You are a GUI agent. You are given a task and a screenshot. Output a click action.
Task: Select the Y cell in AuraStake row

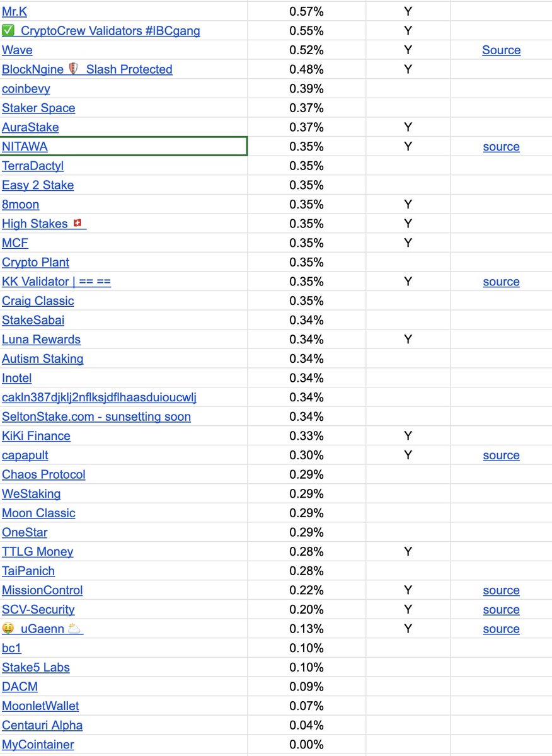(408, 127)
